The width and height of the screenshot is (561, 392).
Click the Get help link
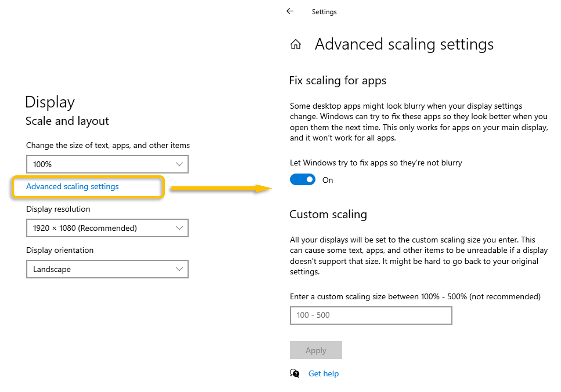(323, 373)
